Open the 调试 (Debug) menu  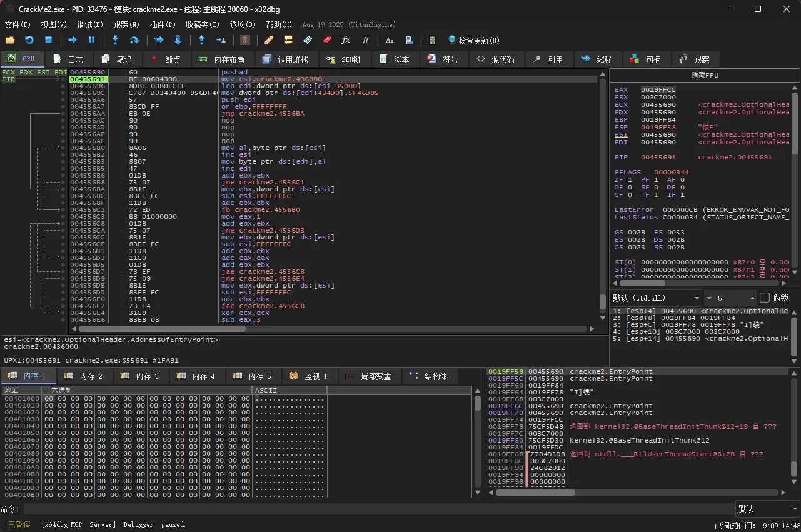click(90, 24)
